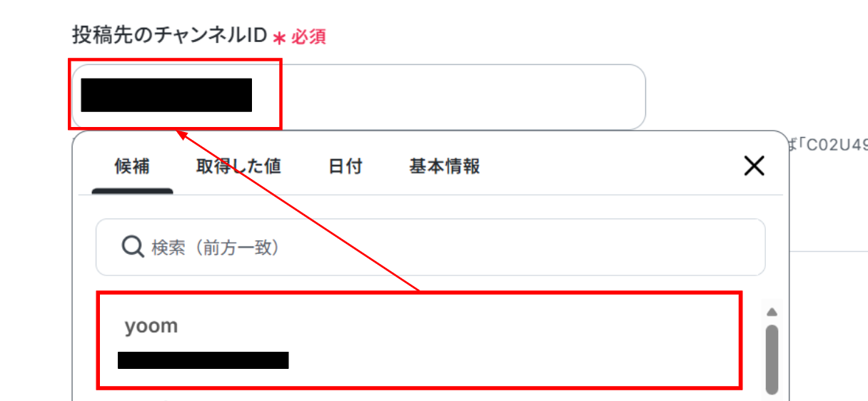This screenshot has width=868, height=401.
Task: Click the search magnifier icon
Action: pos(133,247)
